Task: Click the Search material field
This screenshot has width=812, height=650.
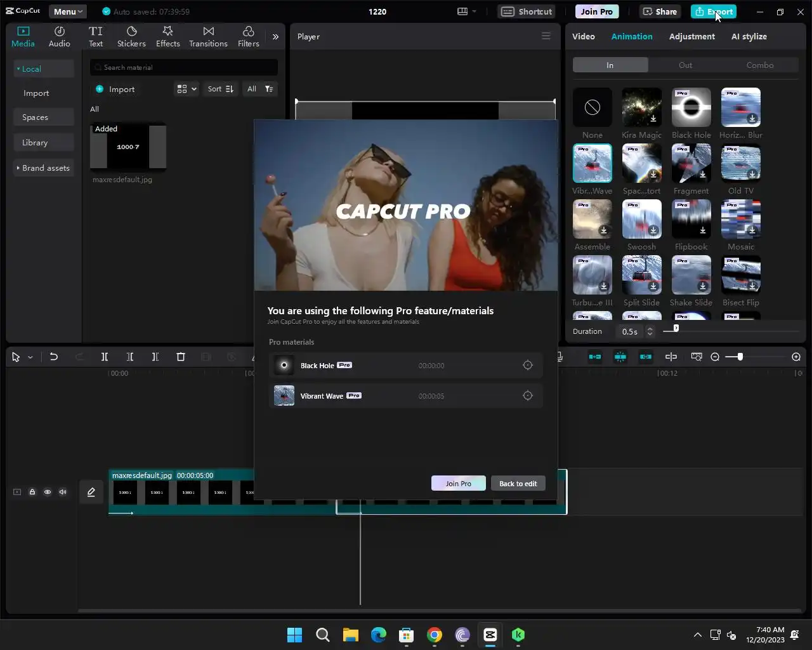Action: tap(184, 67)
